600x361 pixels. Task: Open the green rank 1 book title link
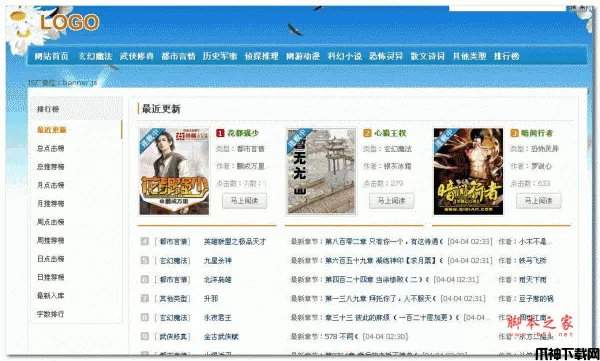tap(243, 133)
